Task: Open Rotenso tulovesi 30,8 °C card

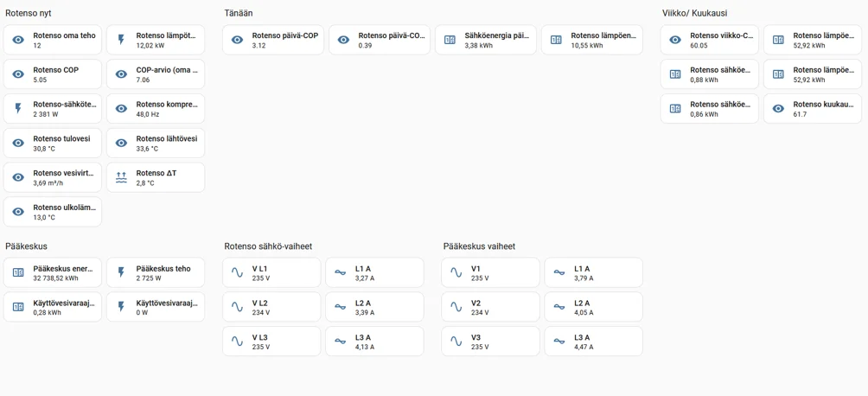Action: 53,143
